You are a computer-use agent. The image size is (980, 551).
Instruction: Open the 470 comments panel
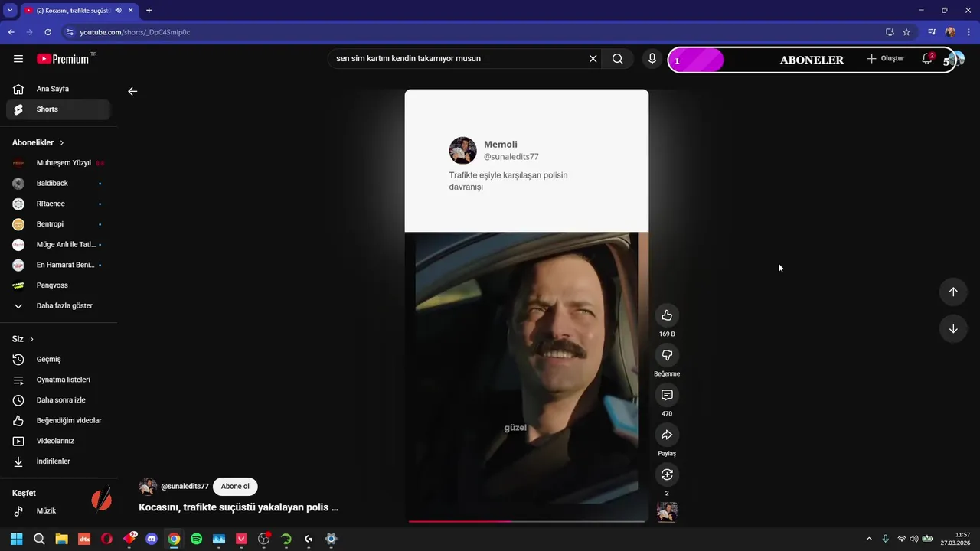point(667,395)
